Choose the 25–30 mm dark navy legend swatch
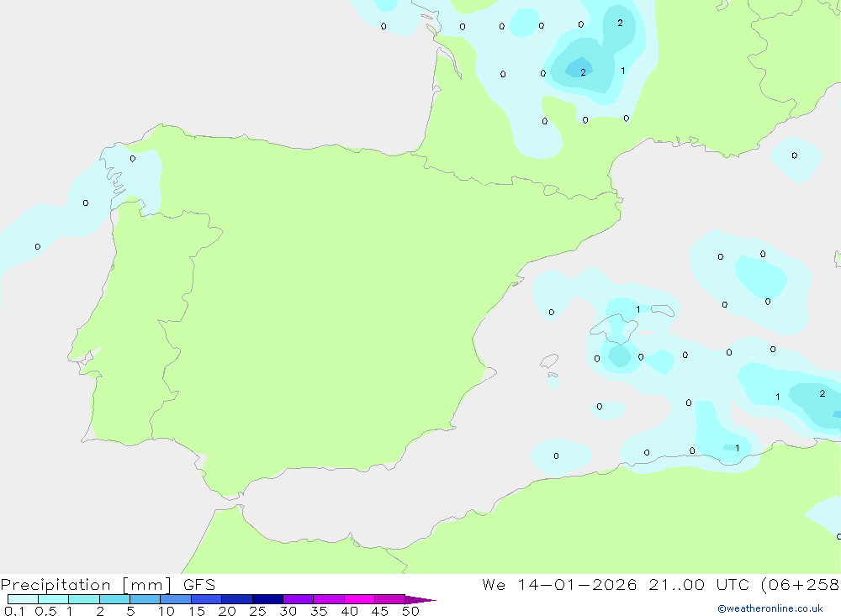This screenshot has width=841, height=616. (x=267, y=599)
